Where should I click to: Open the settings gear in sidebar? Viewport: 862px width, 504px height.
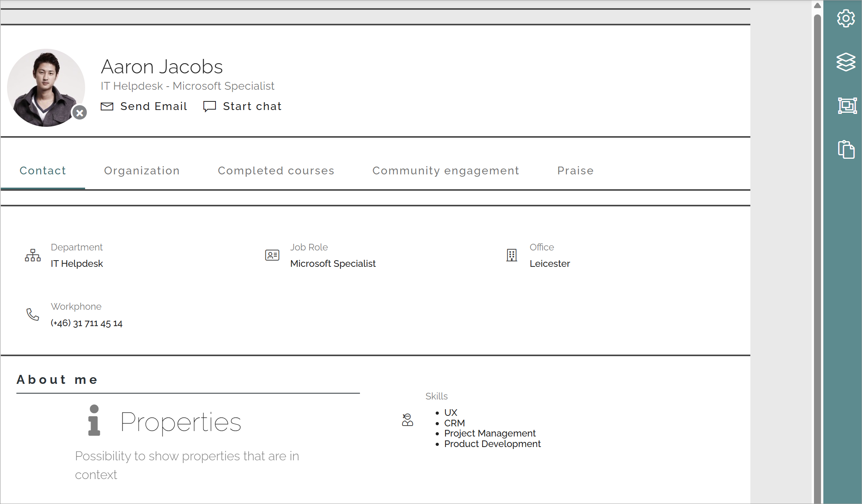[x=846, y=18]
